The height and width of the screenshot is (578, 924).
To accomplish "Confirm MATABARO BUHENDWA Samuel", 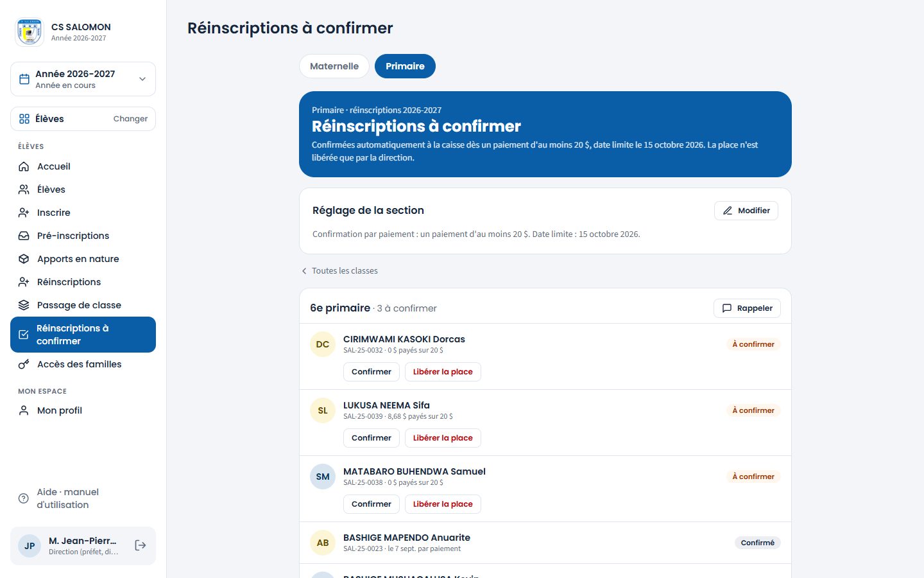I will (x=372, y=504).
